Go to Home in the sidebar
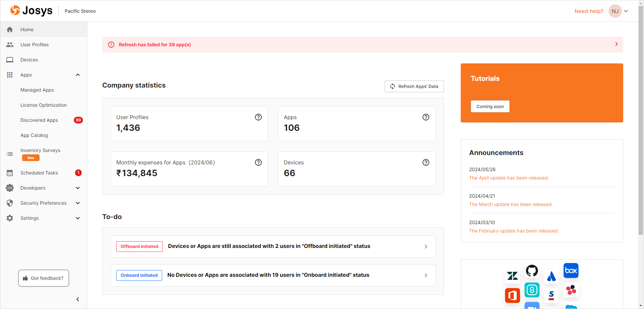 coord(44,30)
